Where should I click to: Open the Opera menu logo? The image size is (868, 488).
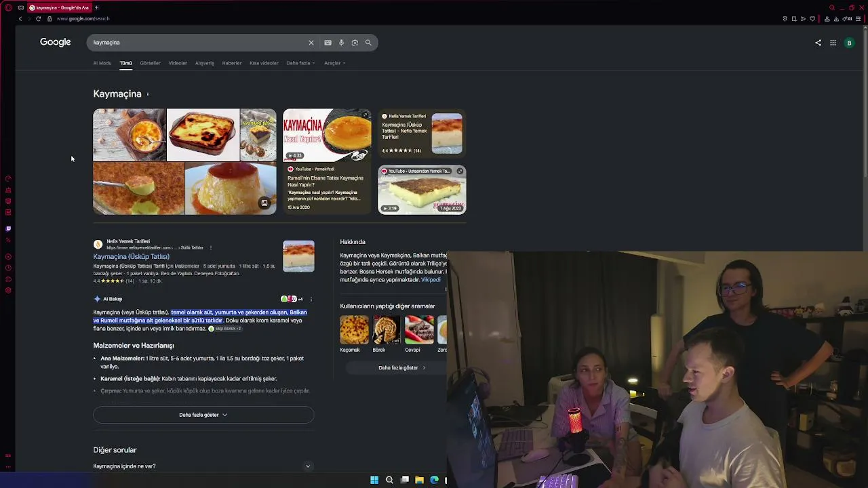8,7
